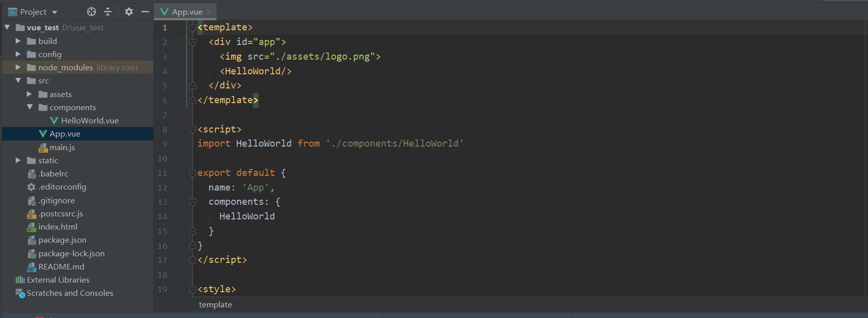The width and height of the screenshot is (868, 318).
Task: Collapse the src folder
Action: [18, 80]
